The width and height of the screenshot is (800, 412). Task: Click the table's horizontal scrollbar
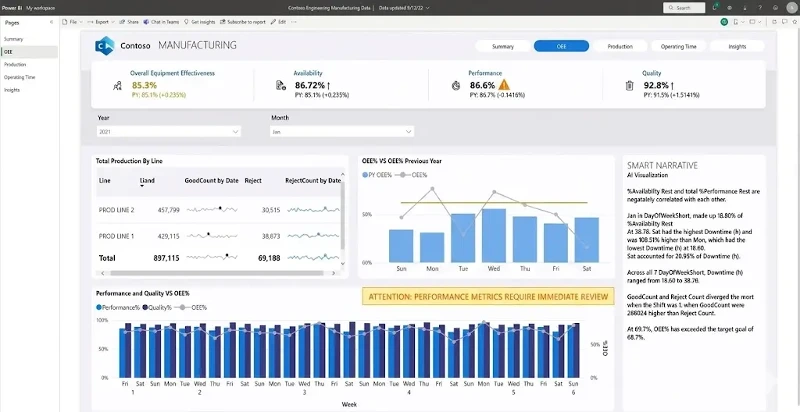tap(217, 273)
